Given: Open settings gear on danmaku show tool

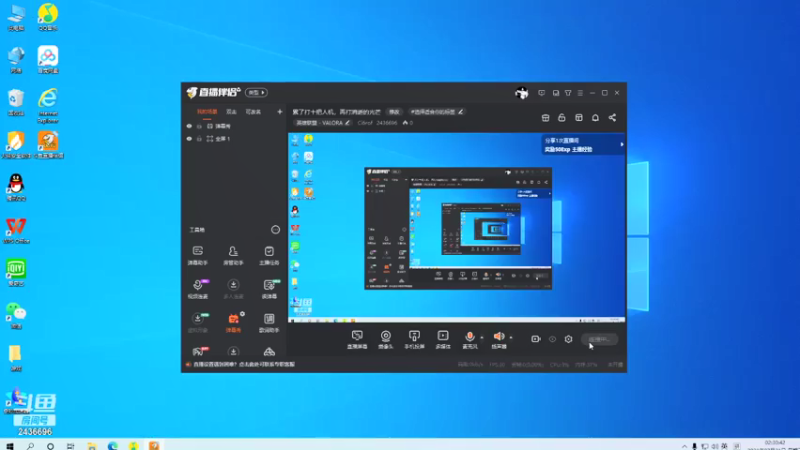Looking at the screenshot, I should coord(242,314).
